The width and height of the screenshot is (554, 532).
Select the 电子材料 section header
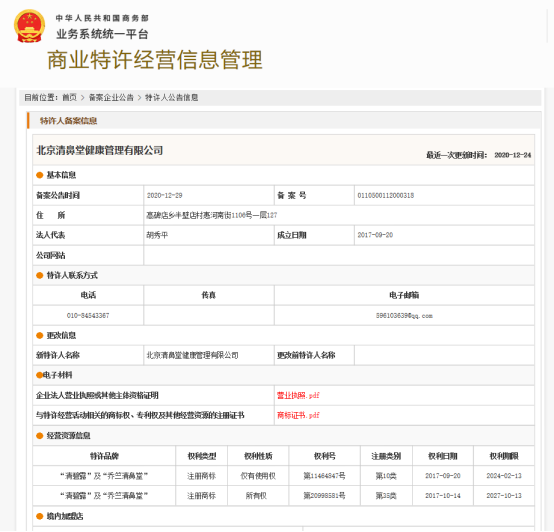click(57, 375)
